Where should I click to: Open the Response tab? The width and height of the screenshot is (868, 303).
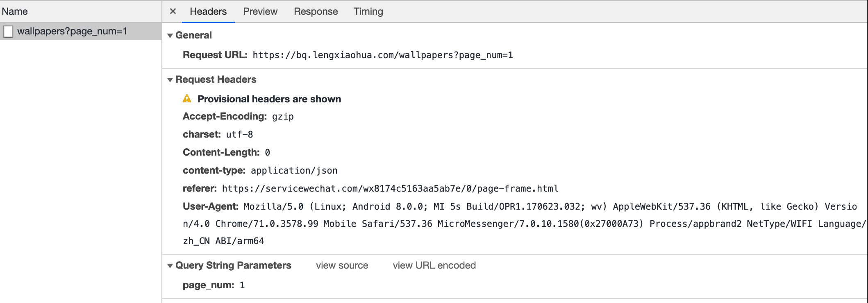click(316, 11)
